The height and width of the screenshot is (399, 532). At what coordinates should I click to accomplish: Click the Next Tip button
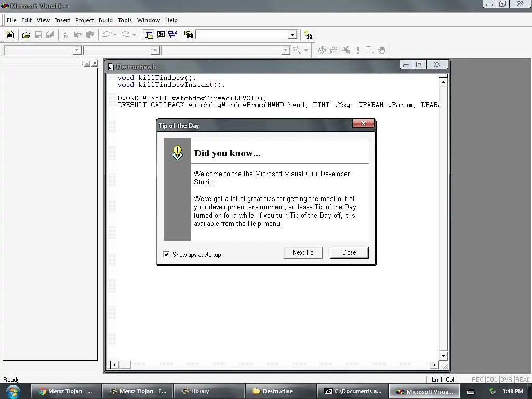tap(303, 252)
